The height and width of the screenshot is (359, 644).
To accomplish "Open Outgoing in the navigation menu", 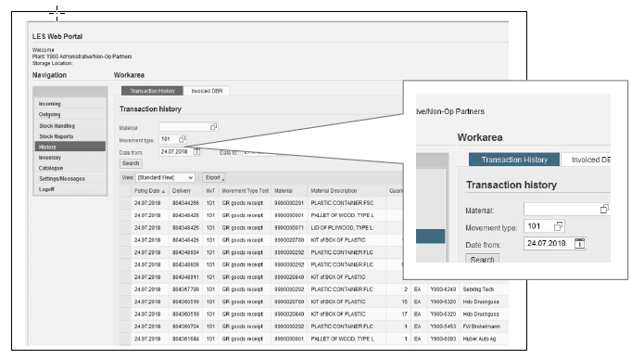I will (x=70, y=114).
